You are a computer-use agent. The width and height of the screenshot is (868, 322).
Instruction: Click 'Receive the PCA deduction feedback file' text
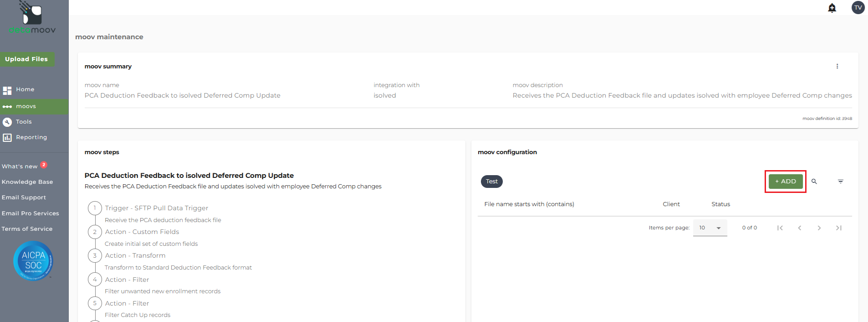[163, 220]
